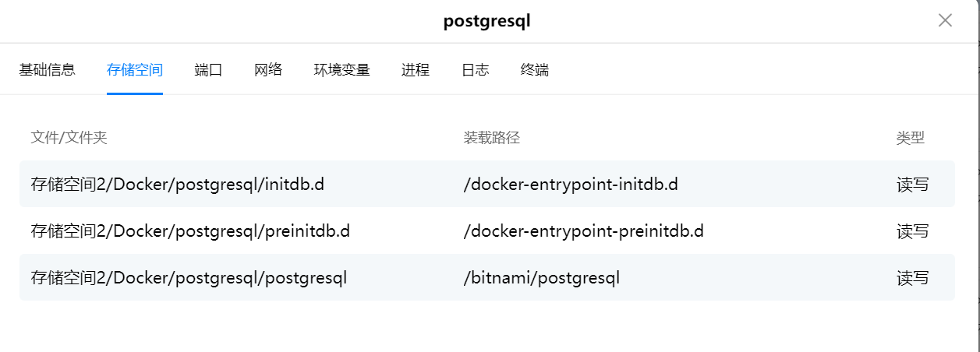Go to the 网络 tab

[x=268, y=69]
